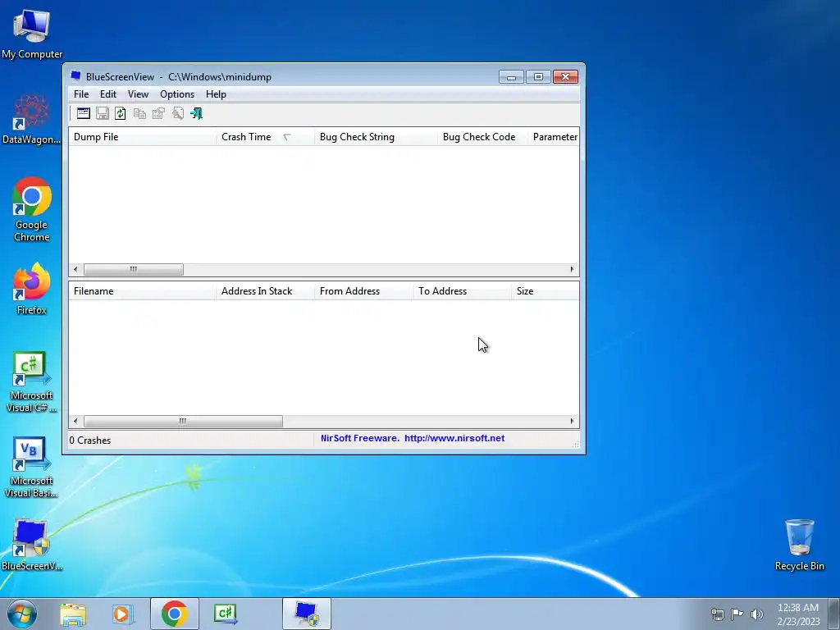
Task: Sort by To Address column header
Action: coord(462,291)
